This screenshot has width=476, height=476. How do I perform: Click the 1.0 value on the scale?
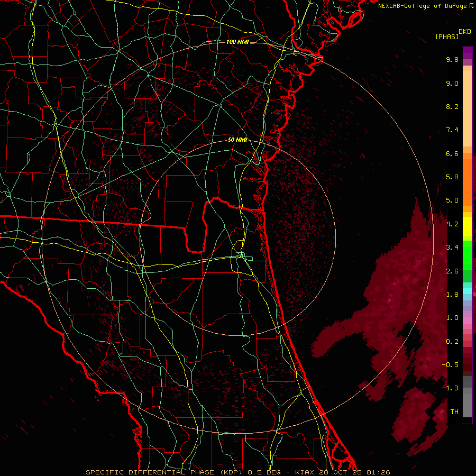[452, 318]
